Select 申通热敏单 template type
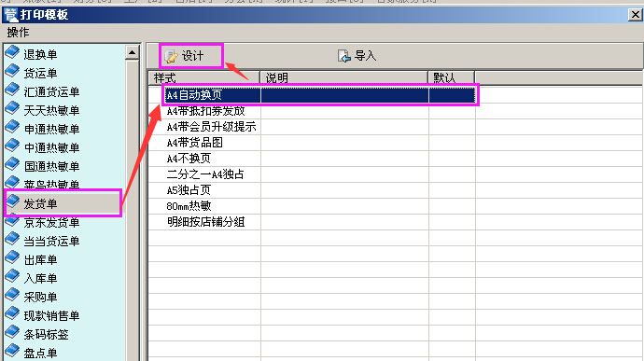644x361 pixels. (51, 129)
